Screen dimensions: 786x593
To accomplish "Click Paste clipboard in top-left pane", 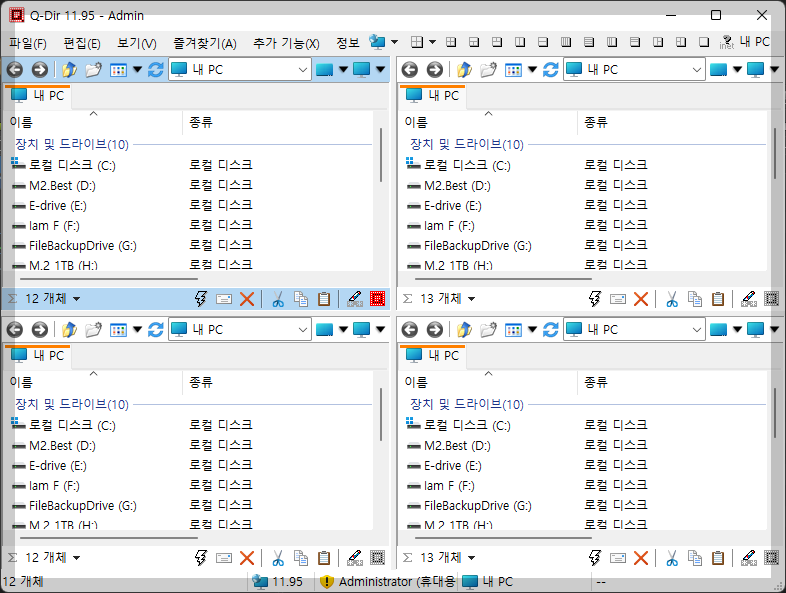I will click(x=324, y=299).
